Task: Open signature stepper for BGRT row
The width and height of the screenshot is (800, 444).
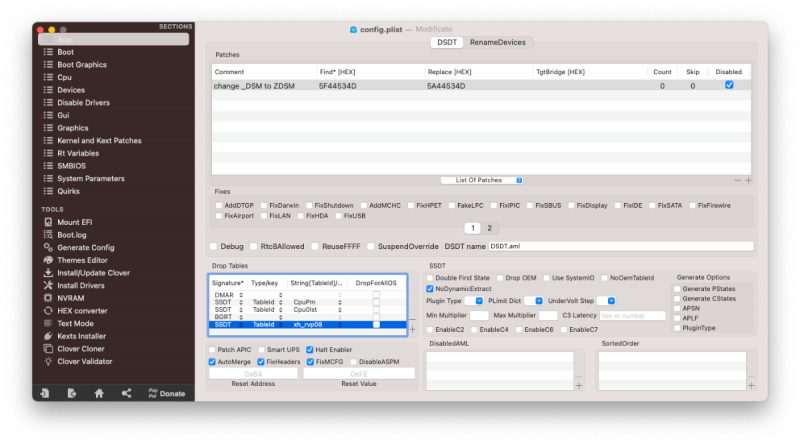Action: coord(241,317)
